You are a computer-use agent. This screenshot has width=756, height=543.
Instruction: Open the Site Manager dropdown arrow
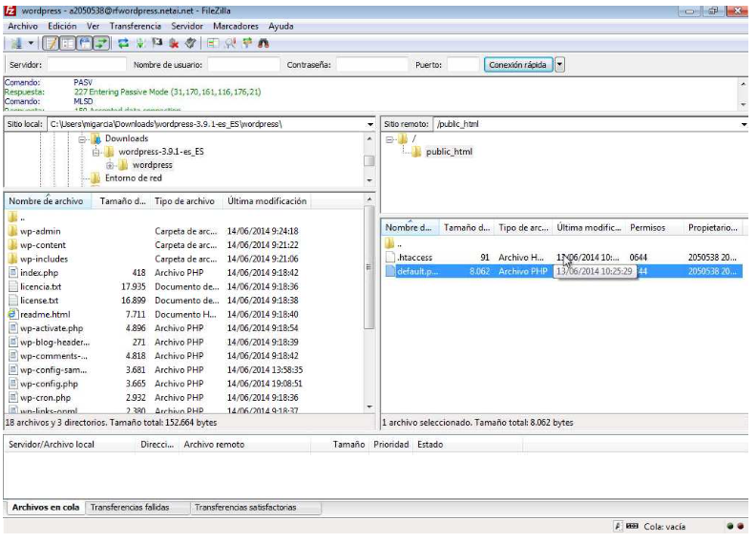coord(31,43)
